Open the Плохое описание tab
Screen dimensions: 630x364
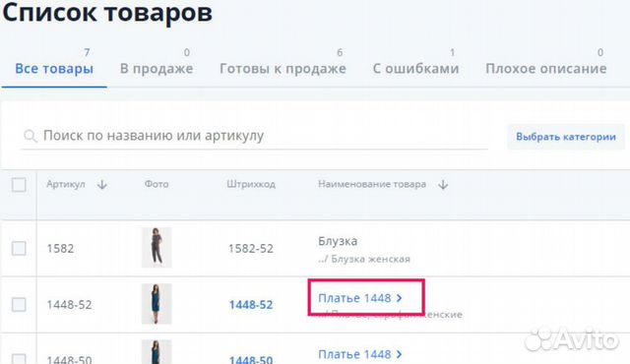546,68
